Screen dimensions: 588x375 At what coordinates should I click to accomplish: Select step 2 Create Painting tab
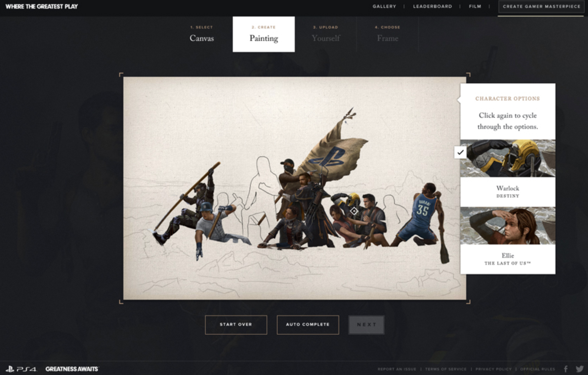264,34
